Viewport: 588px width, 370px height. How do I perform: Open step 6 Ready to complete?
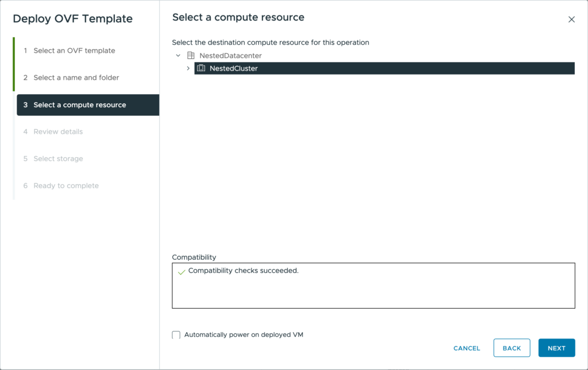click(66, 185)
